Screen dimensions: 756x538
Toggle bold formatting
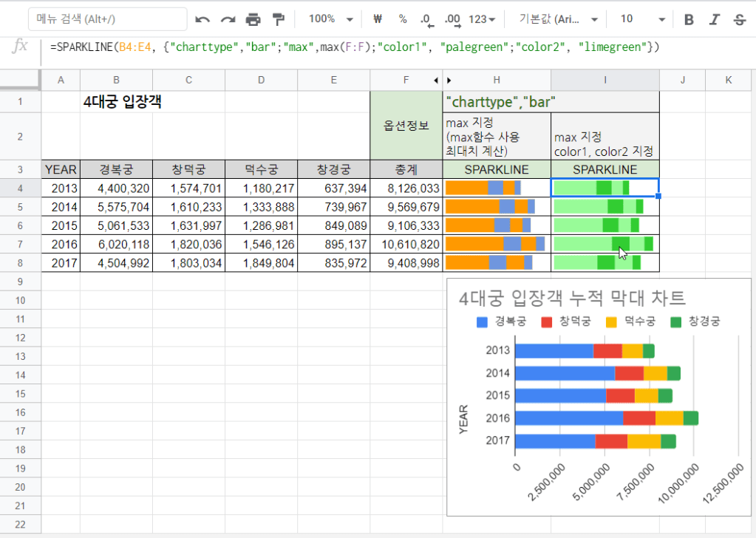(689, 19)
